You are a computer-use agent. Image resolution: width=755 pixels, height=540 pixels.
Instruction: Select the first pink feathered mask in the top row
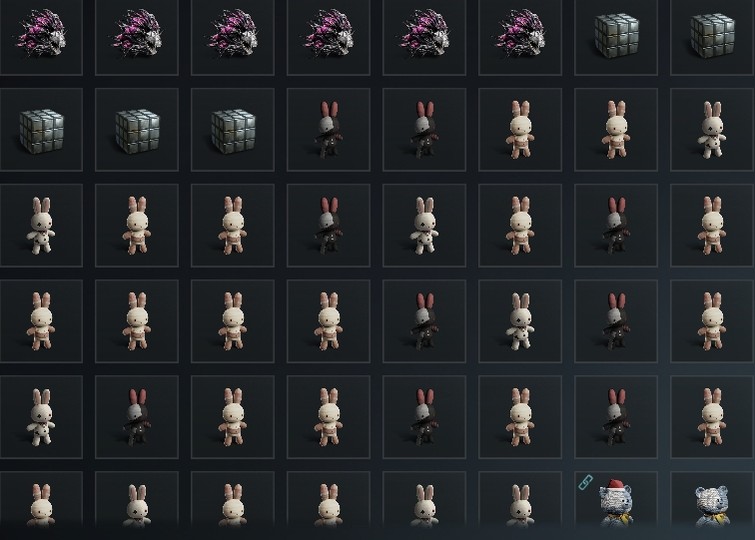[41, 34]
